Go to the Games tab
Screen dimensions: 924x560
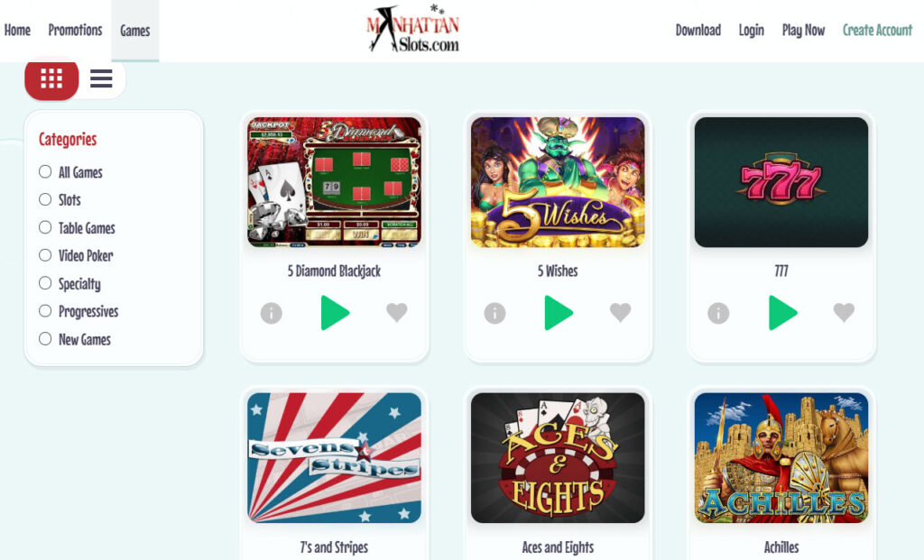point(135,31)
